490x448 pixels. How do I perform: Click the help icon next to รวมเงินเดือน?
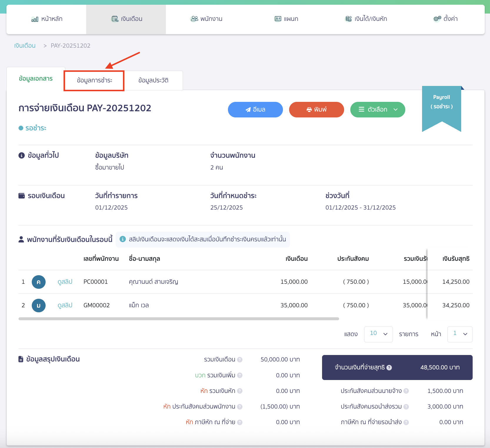[x=240, y=360]
